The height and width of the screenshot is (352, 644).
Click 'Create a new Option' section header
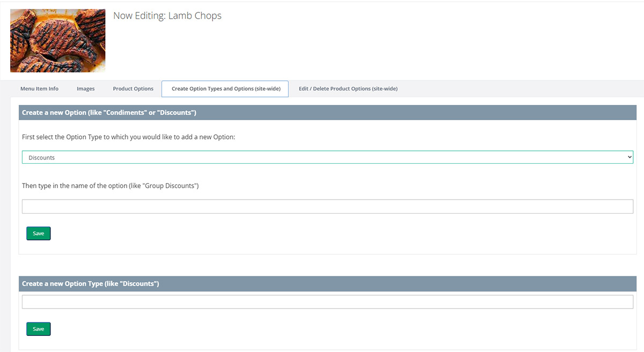[x=327, y=113]
